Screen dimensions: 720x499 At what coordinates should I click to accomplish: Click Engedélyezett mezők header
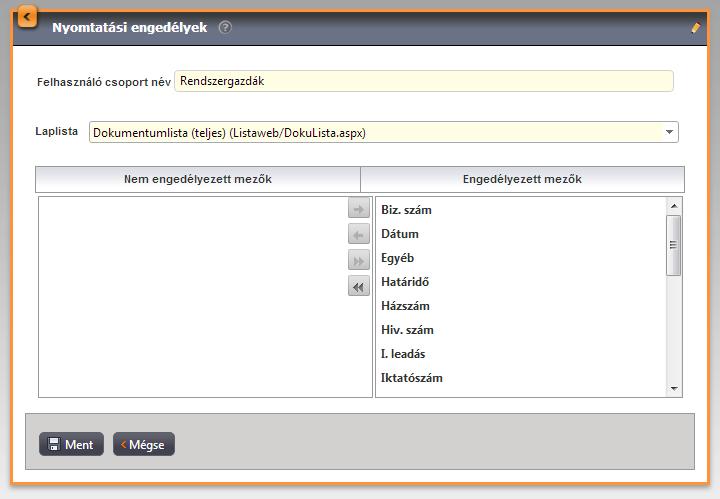coord(523,179)
